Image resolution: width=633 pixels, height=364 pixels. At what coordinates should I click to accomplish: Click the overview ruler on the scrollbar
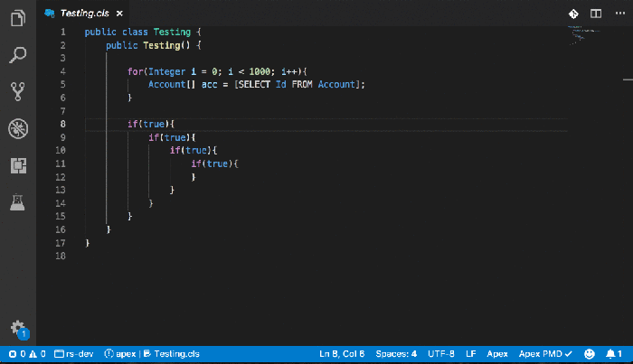tap(628, 79)
